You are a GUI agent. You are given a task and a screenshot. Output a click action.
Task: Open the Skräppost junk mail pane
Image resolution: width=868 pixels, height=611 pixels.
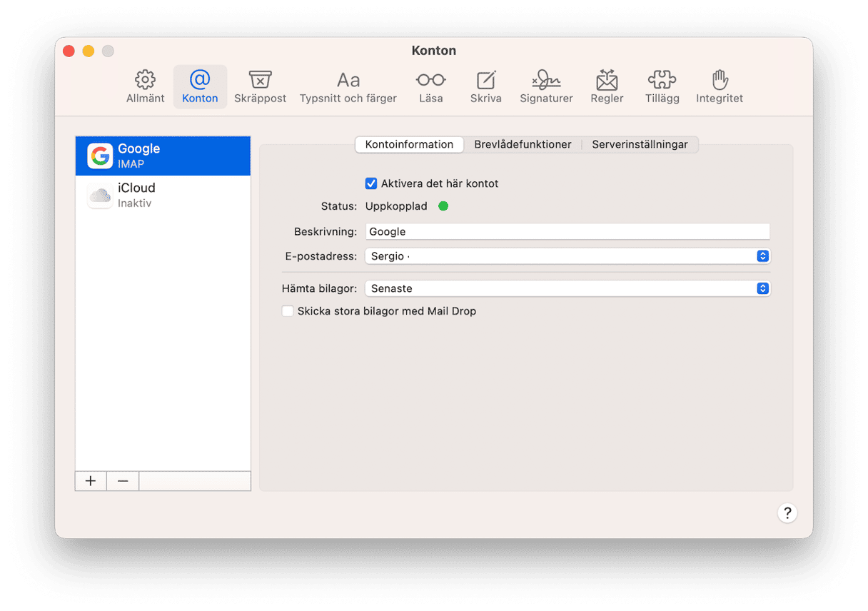tap(260, 87)
